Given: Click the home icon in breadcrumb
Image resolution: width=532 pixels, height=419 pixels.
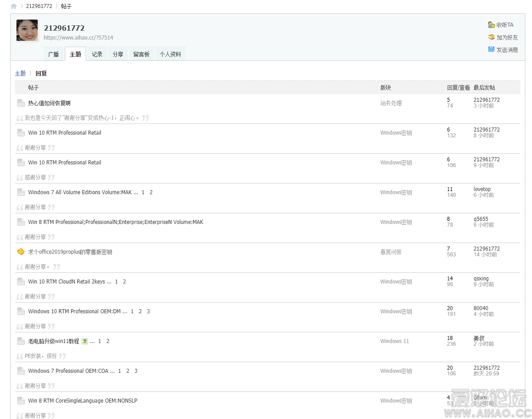Looking at the screenshot, I should [14, 6].
